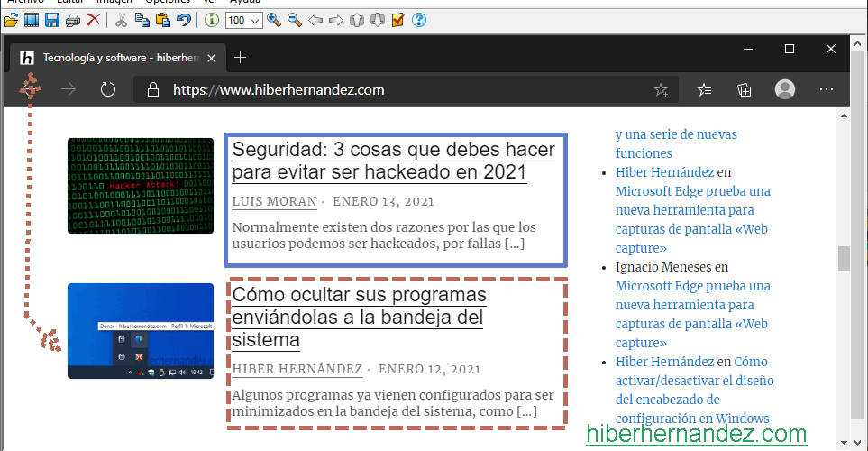Cut the selection with the scissors icon
Viewport: 868px width, 451px height.
coord(122,21)
